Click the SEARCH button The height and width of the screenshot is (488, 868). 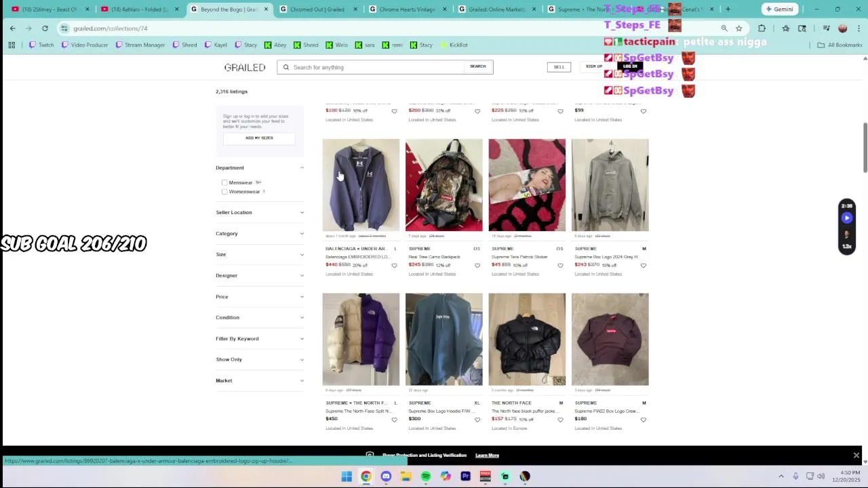tap(477, 66)
